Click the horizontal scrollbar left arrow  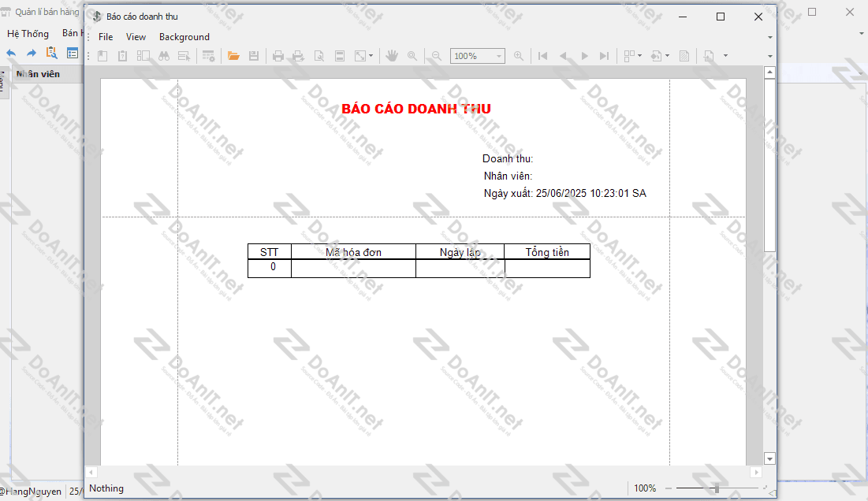[x=92, y=472]
